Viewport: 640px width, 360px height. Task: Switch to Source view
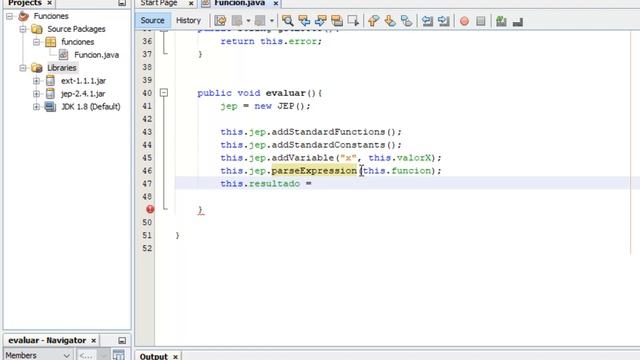point(153,20)
